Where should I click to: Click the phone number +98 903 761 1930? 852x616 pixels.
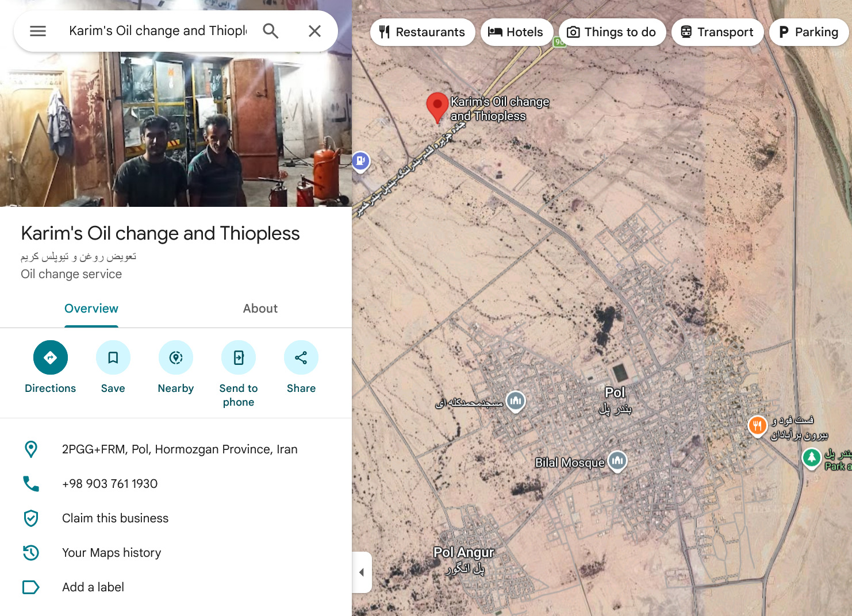pos(110,484)
